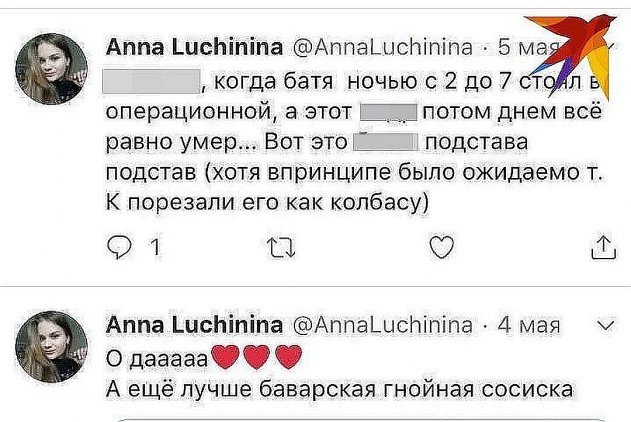Click the "4 мая" tweet timestamp

pos(527,326)
